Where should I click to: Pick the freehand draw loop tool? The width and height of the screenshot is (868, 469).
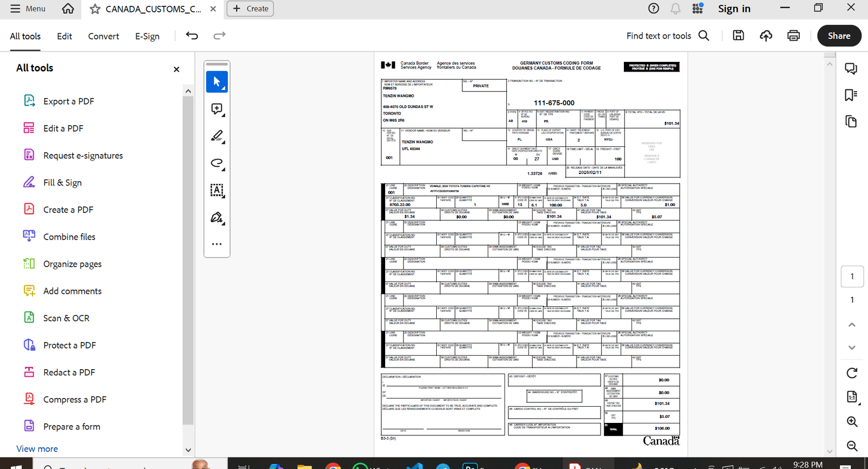[217, 163]
